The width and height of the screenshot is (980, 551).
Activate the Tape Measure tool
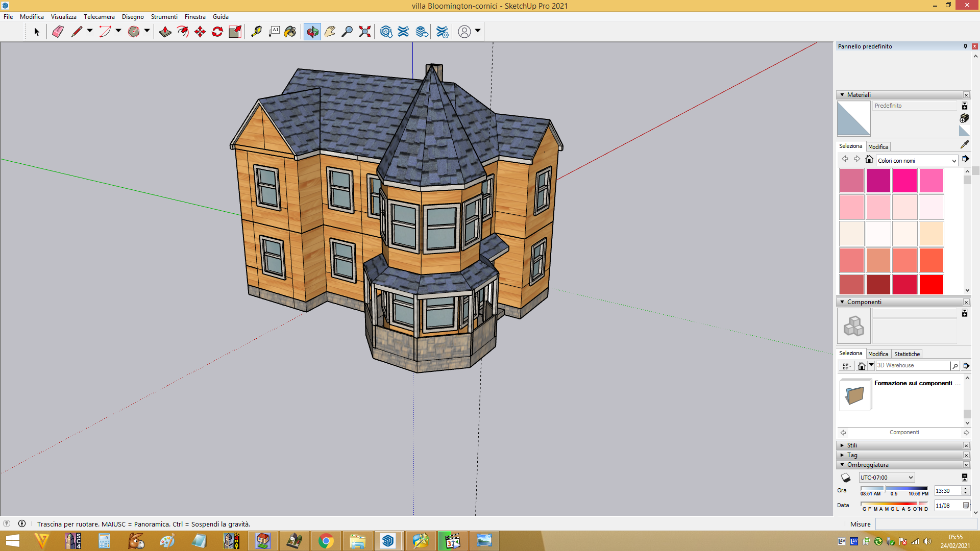coord(256,32)
